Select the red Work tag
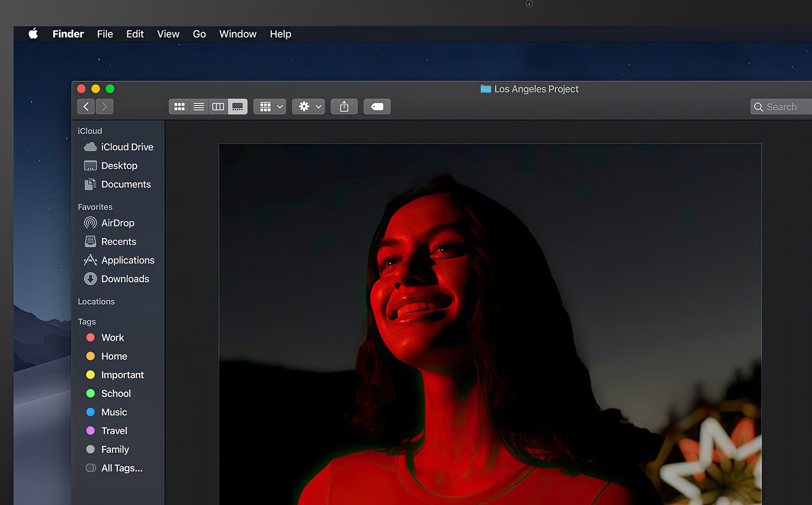Screen dimensions: 812x505 [112, 337]
